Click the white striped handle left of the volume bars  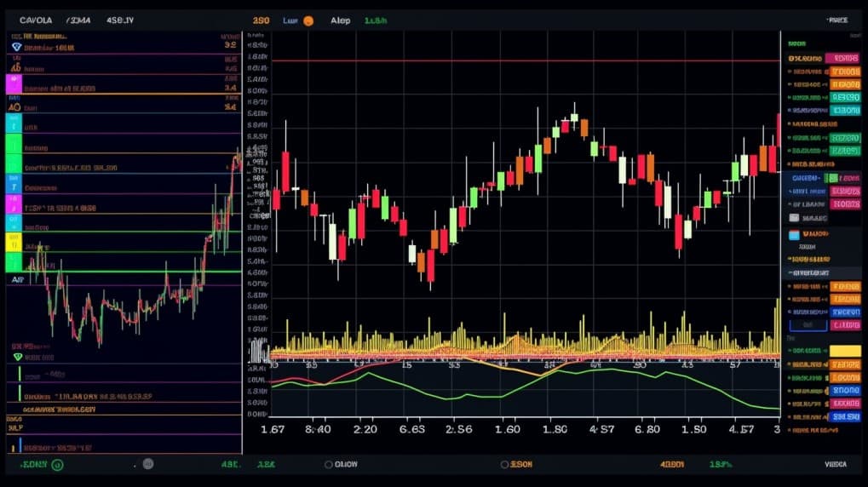tap(258, 351)
